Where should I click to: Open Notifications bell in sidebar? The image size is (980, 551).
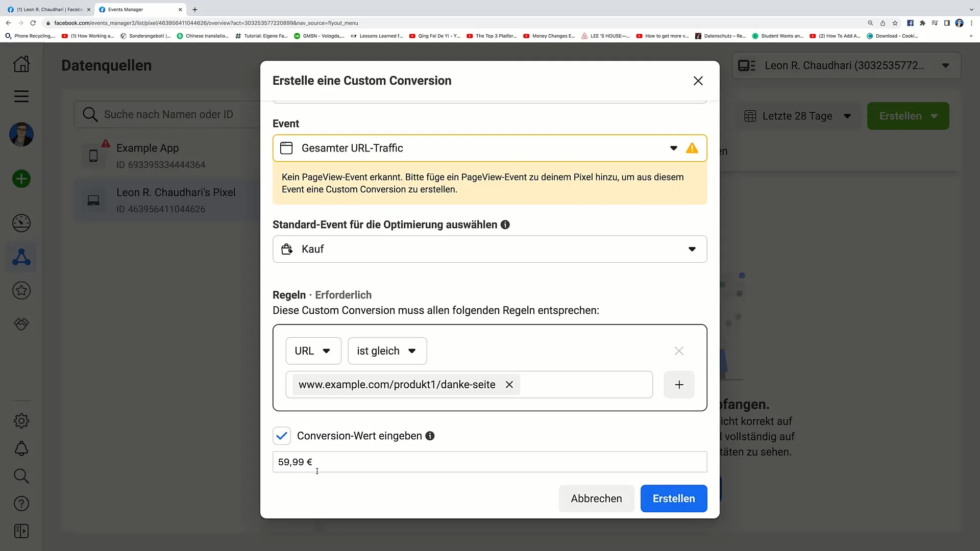(21, 449)
